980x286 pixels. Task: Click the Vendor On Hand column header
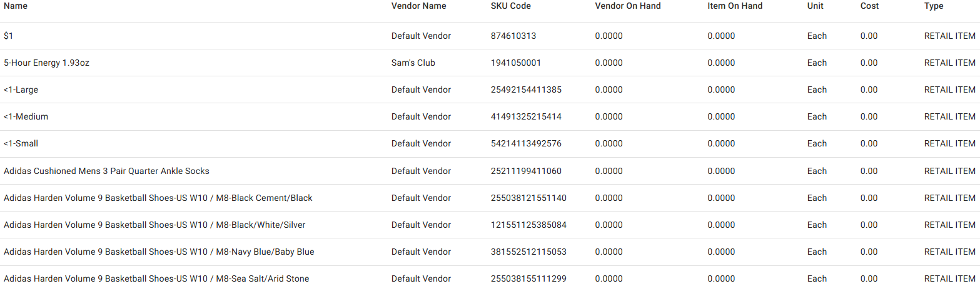tap(627, 6)
